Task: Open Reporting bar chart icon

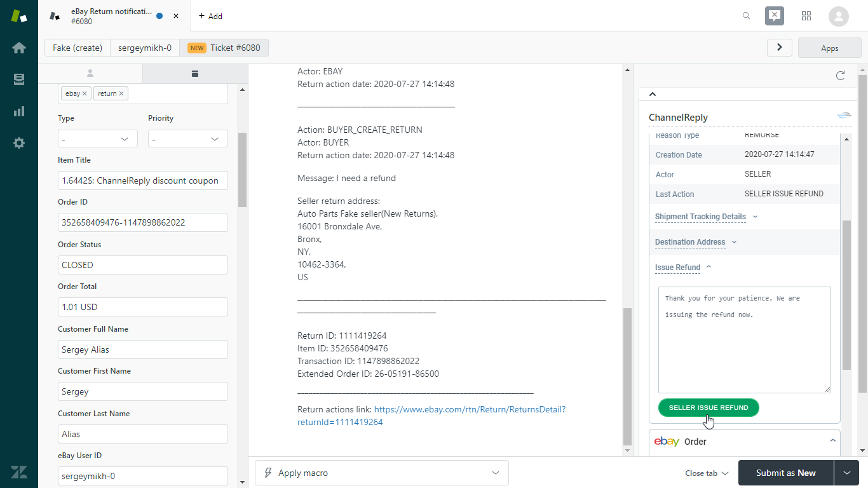Action: coord(19,111)
